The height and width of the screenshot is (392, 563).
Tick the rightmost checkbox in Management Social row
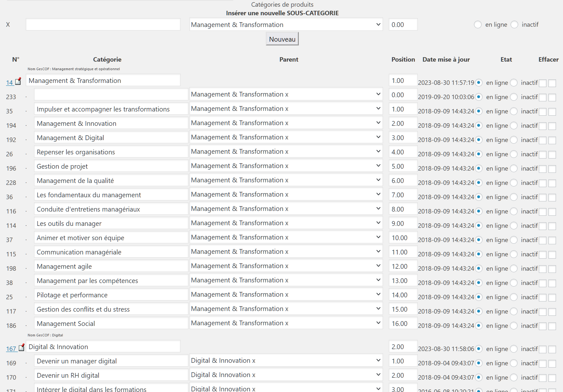tap(552, 326)
